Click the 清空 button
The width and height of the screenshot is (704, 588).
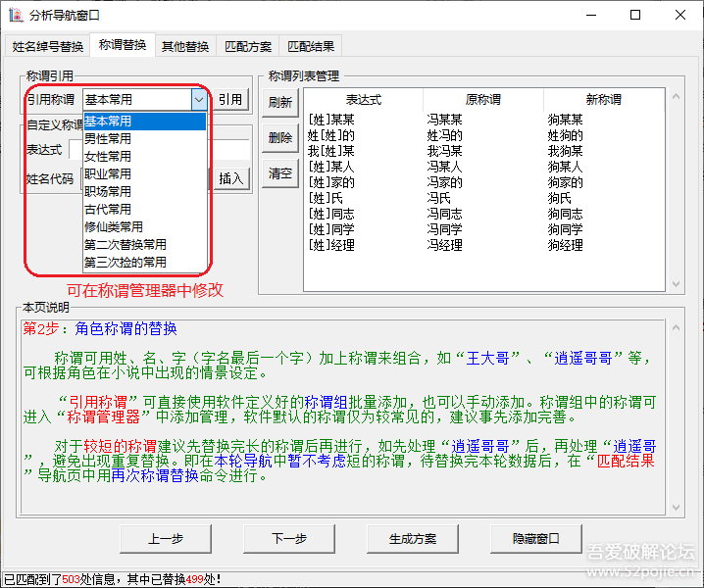pyautogui.click(x=280, y=173)
